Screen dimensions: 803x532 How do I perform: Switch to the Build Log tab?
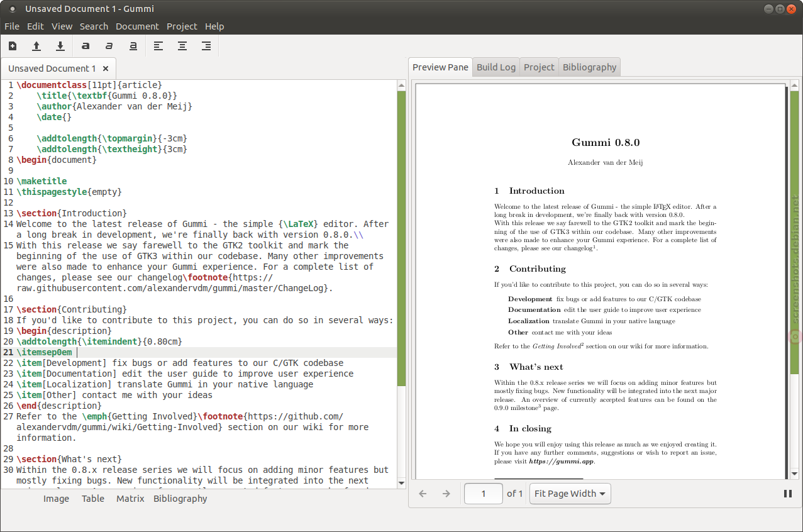[x=496, y=67]
